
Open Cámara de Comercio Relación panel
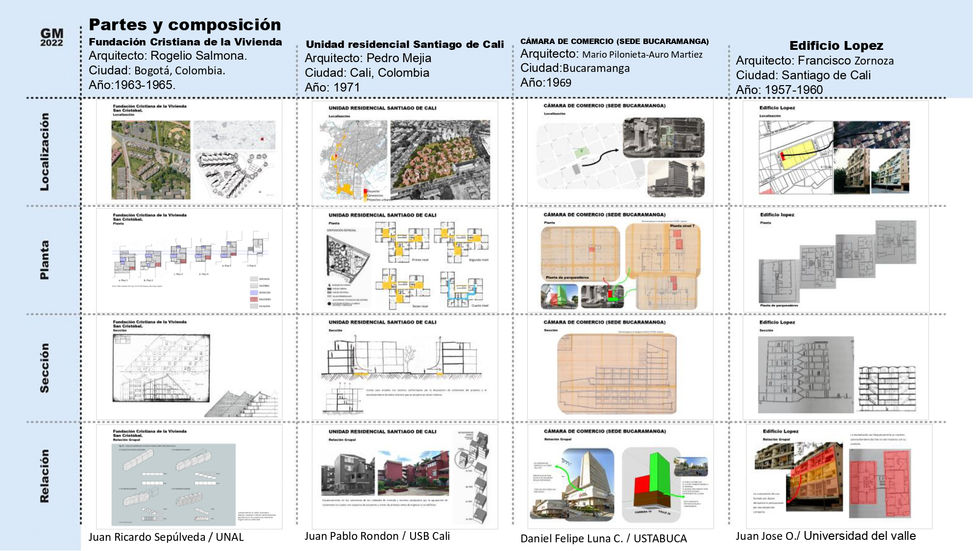[620, 476]
